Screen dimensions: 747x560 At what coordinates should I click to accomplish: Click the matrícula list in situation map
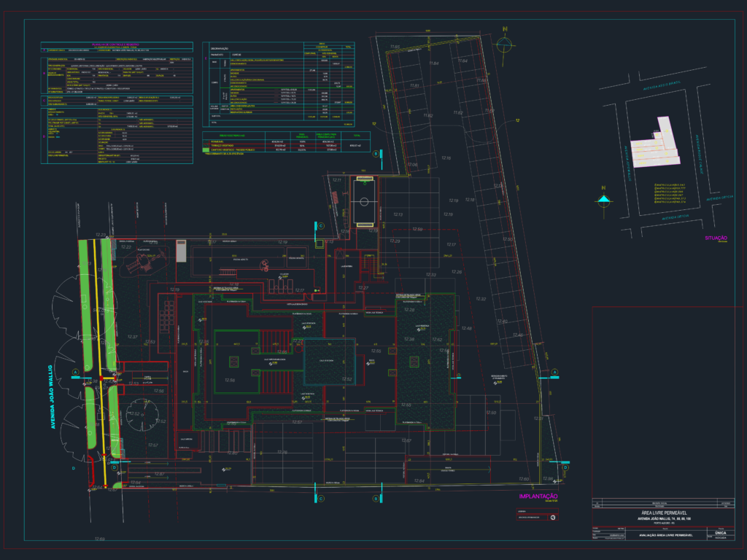670,193
